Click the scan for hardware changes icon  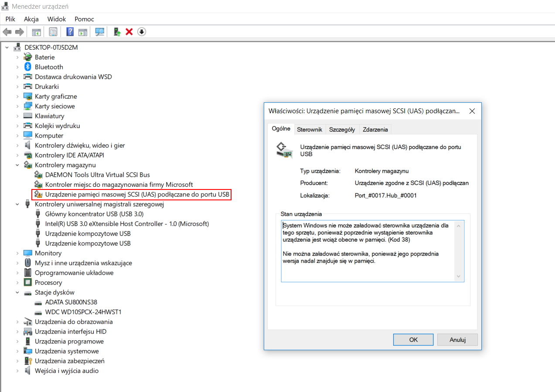pos(100,32)
